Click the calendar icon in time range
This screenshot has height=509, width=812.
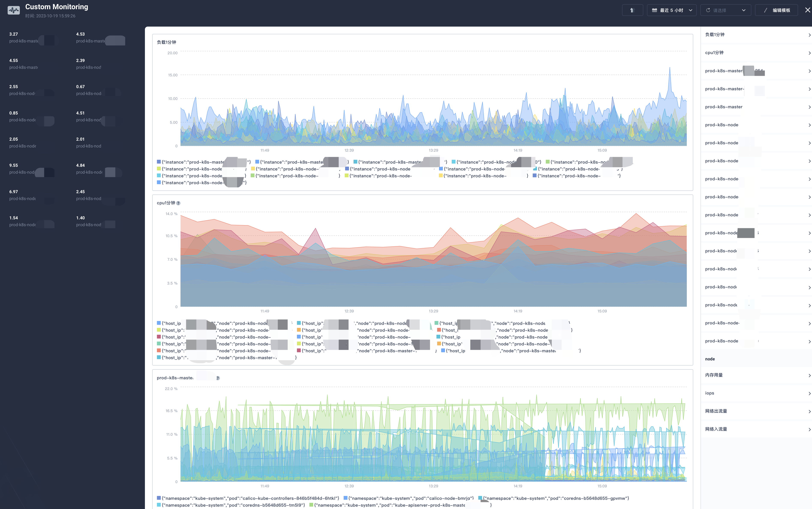click(x=654, y=10)
